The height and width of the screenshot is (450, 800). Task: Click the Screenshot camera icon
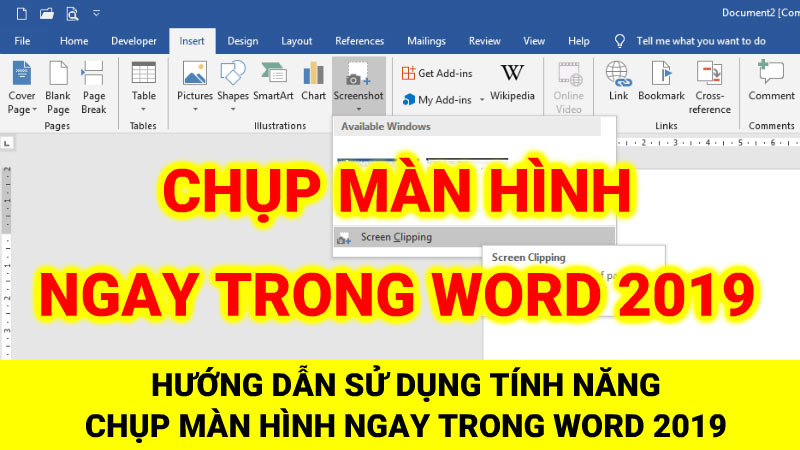(x=358, y=74)
